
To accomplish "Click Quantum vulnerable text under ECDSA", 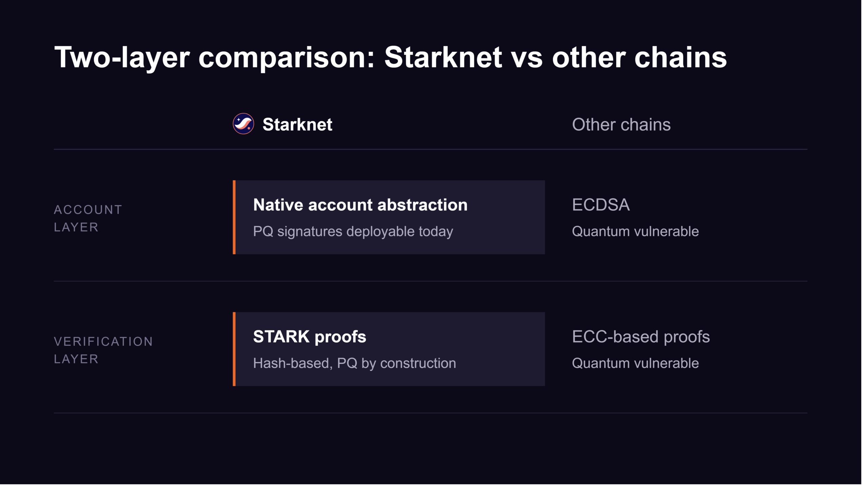I will click(x=635, y=231).
